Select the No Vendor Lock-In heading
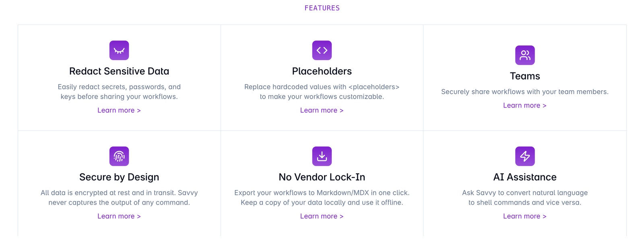Screen dimensions: 644x252 (322, 177)
